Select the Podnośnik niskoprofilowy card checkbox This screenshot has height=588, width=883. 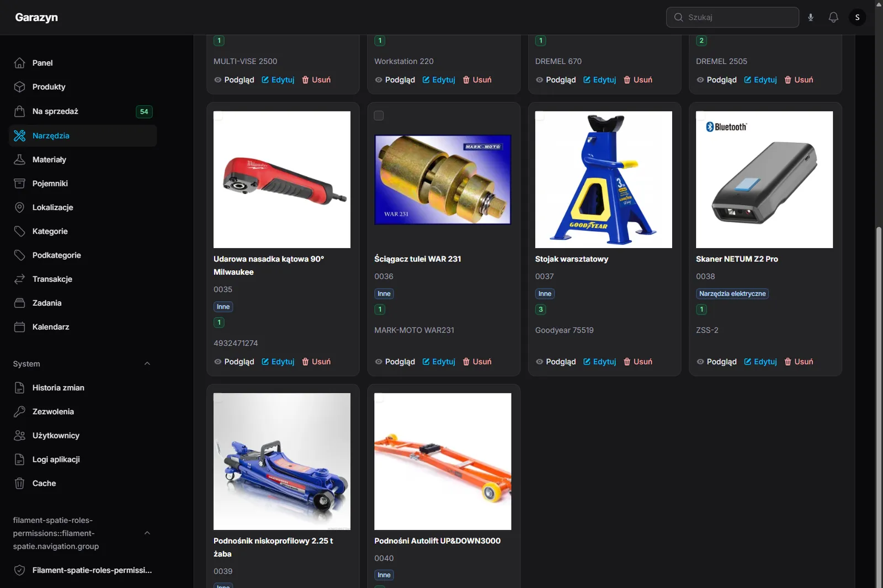[218, 397]
